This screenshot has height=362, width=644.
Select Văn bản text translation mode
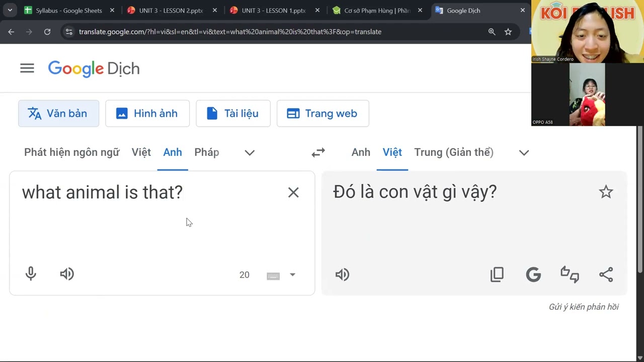58,114
